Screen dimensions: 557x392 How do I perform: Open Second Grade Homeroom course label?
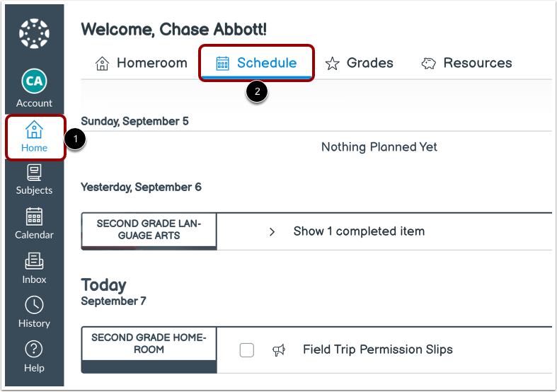point(149,344)
